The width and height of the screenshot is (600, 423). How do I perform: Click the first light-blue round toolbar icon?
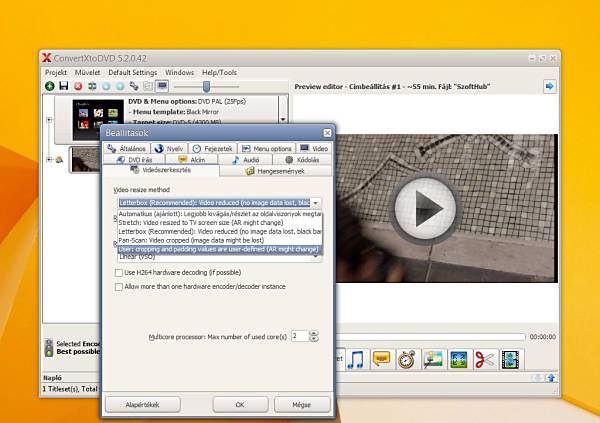point(106,86)
